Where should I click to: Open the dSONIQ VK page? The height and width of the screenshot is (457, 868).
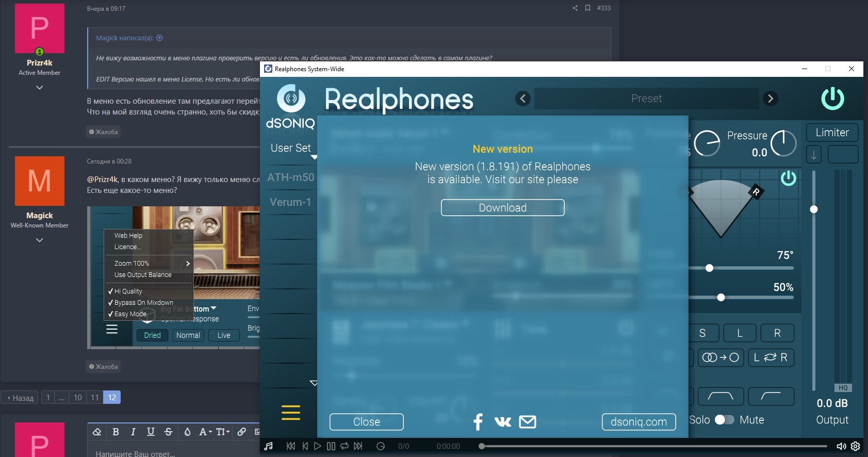(503, 422)
